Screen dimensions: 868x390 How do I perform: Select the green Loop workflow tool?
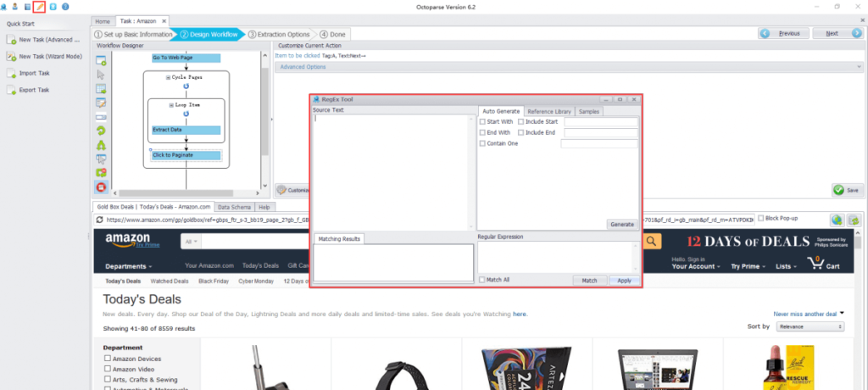(x=101, y=131)
